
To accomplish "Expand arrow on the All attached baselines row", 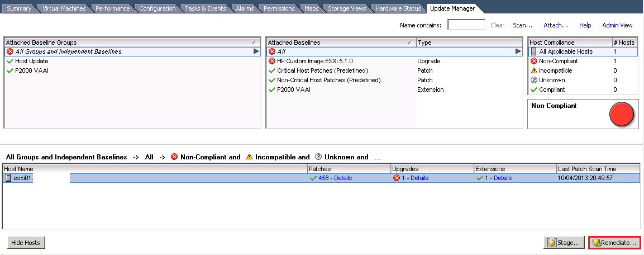I will point(518,51).
